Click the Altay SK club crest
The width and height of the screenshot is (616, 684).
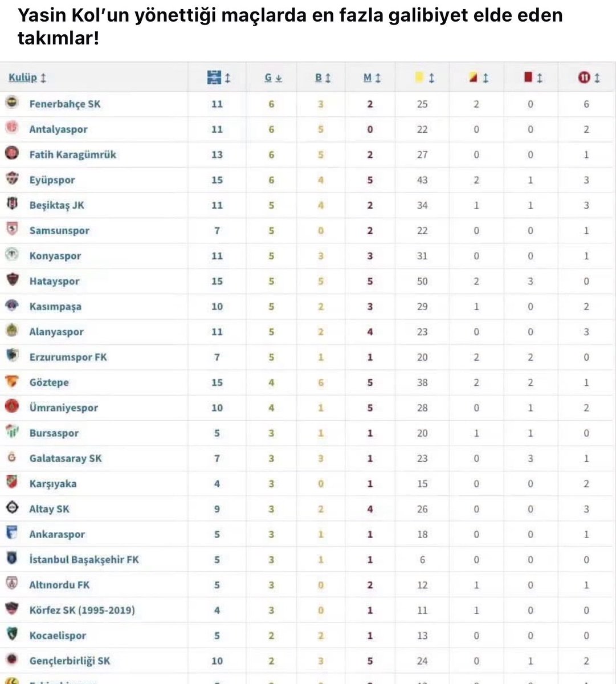pyautogui.click(x=12, y=508)
